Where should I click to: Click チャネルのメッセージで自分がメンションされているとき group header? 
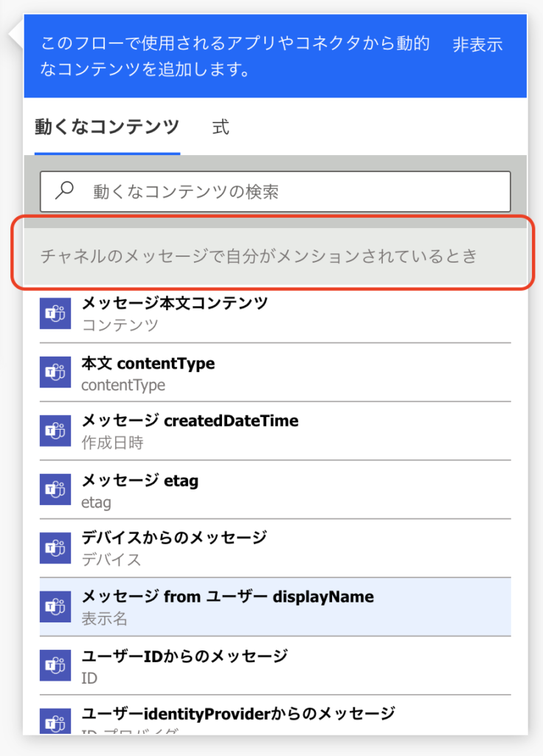(x=275, y=256)
